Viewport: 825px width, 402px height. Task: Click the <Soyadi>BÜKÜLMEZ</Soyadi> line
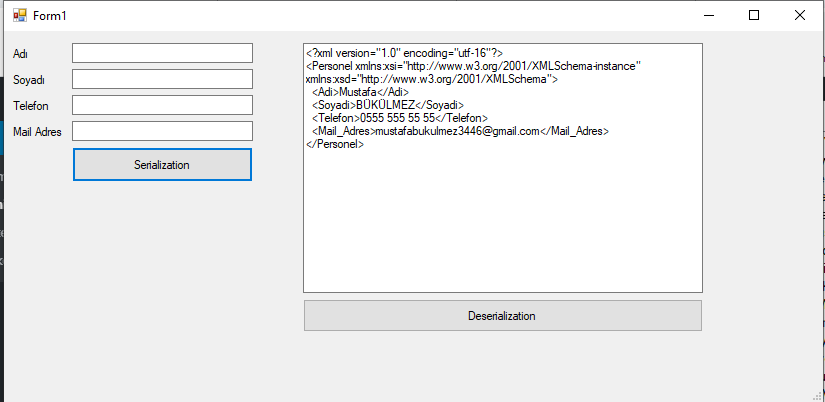(388, 105)
